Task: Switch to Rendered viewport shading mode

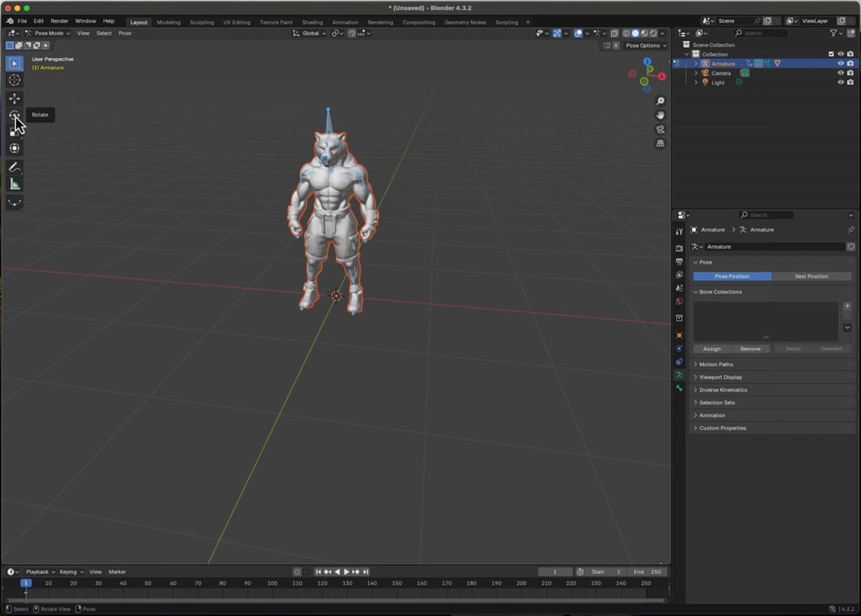Action: click(x=653, y=34)
